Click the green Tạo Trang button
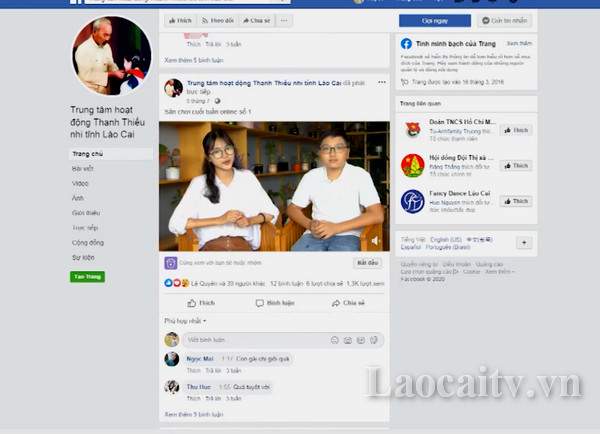The width and height of the screenshot is (600, 434). click(x=87, y=276)
